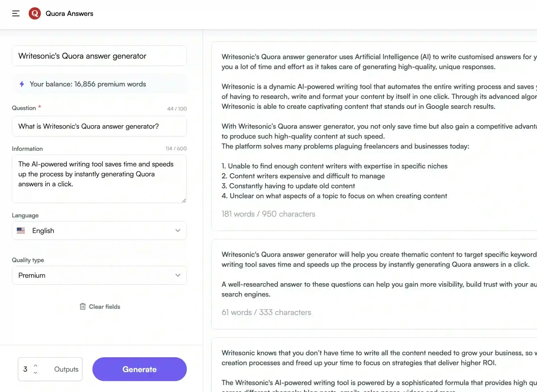
Task: Click the Outputs number field
Action: coord(26,369)
